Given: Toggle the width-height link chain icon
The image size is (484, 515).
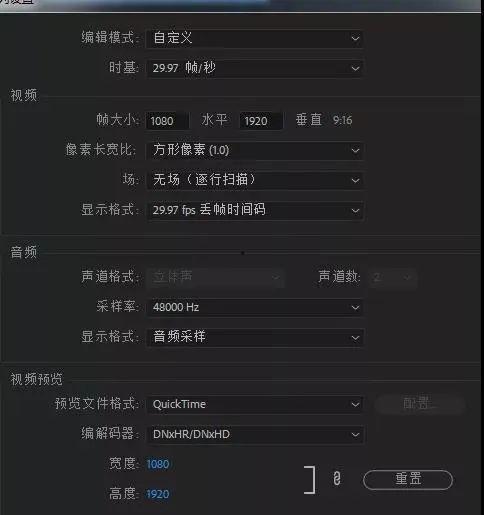Looking at the screenshot, I should [x=337, y=479].
